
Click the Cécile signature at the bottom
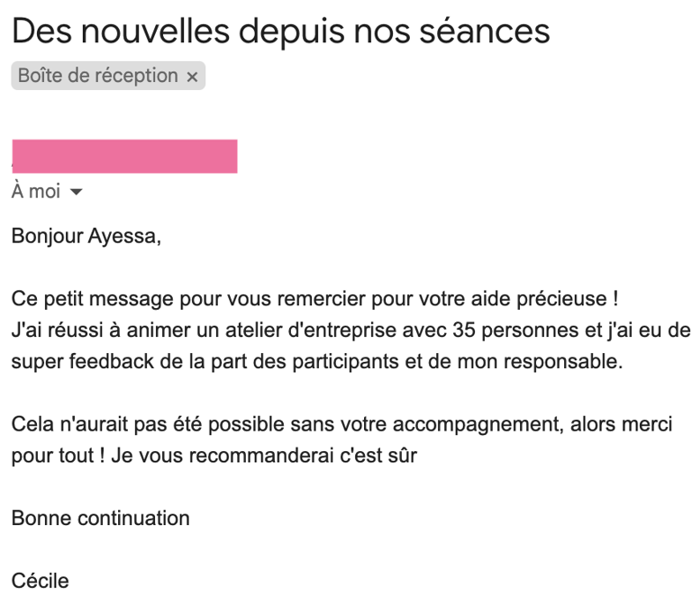[41, 581]
